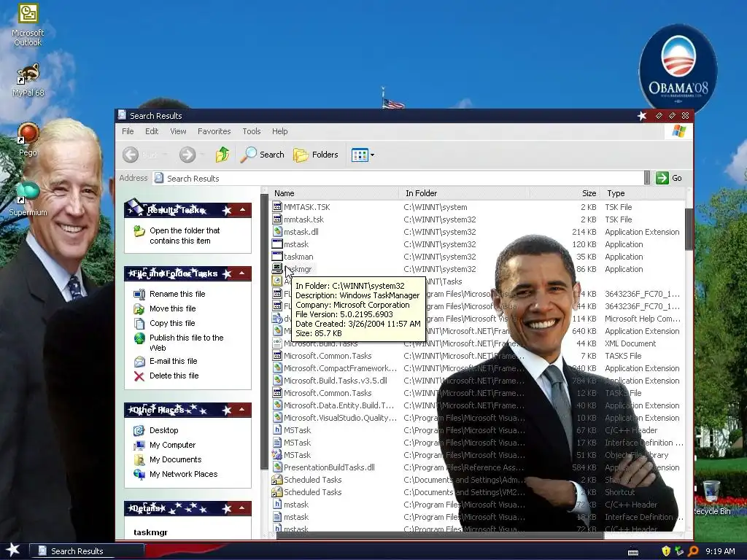Collapse the Other Places panel
This screenshot has width=747, height=560.
(242, 410)
